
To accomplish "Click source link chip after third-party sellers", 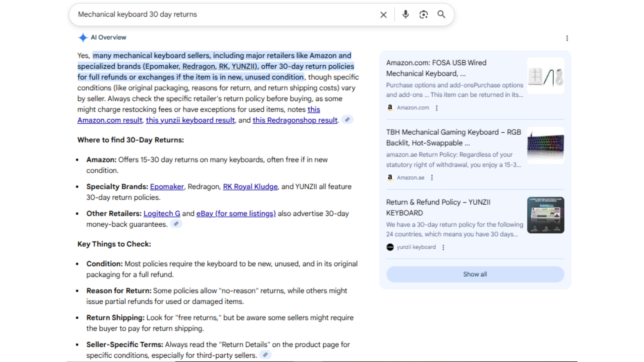I will tap(265, 355).
